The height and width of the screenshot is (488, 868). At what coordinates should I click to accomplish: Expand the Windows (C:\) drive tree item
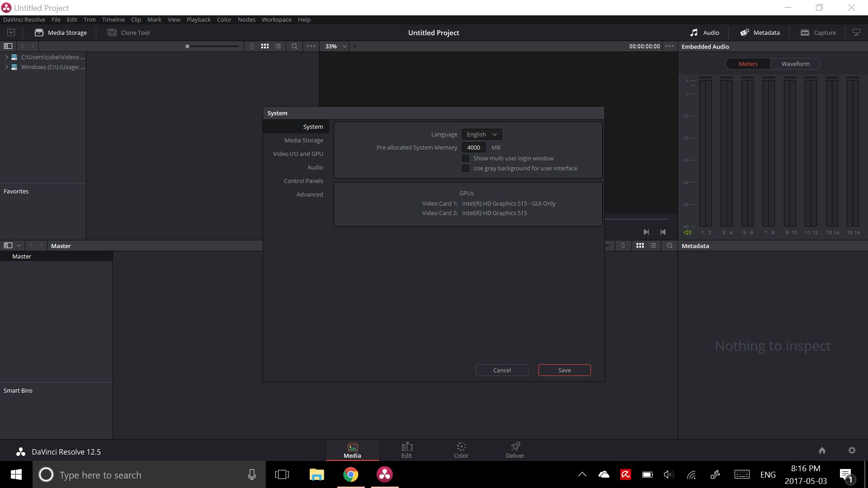6,67
